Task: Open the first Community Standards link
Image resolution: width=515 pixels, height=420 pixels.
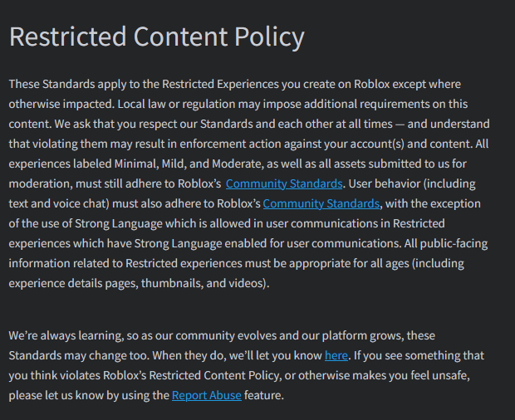Action: pos(284,183)
